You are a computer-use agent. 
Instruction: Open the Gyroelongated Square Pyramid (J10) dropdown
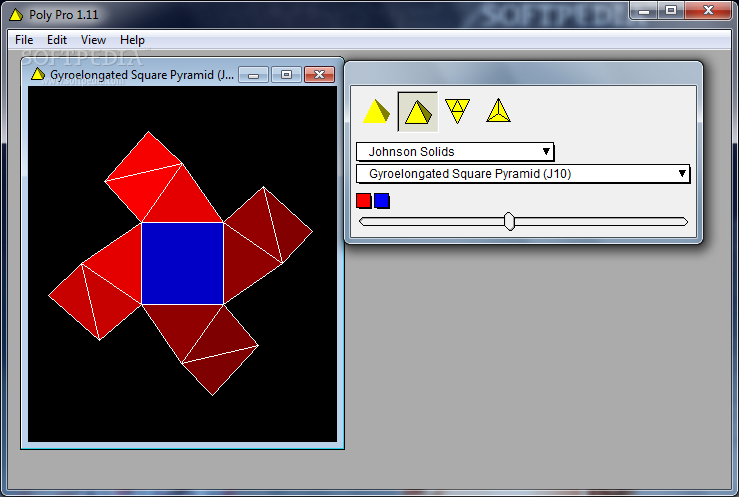tap(523, 174)
